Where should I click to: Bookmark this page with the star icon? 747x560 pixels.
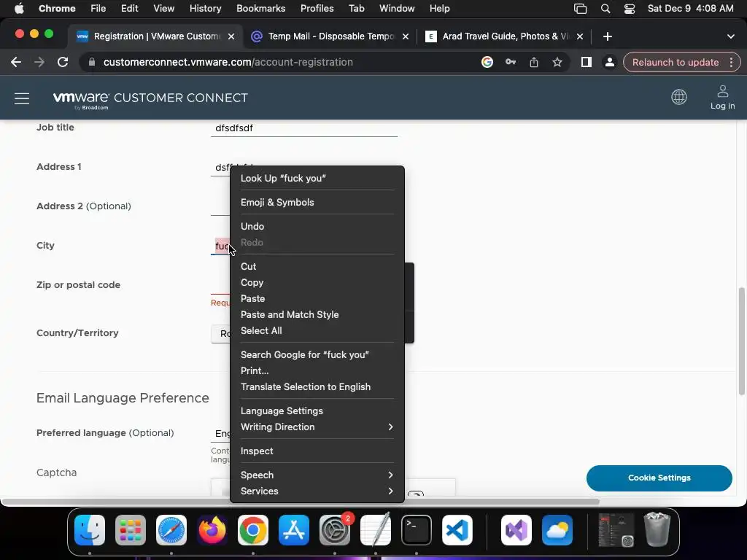click(557, 63)
